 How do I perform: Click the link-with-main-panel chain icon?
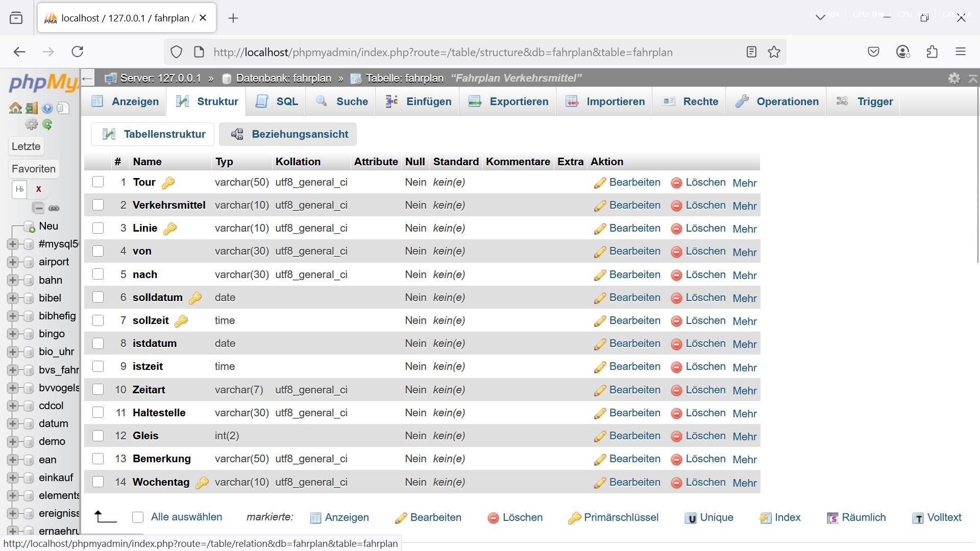54,208
